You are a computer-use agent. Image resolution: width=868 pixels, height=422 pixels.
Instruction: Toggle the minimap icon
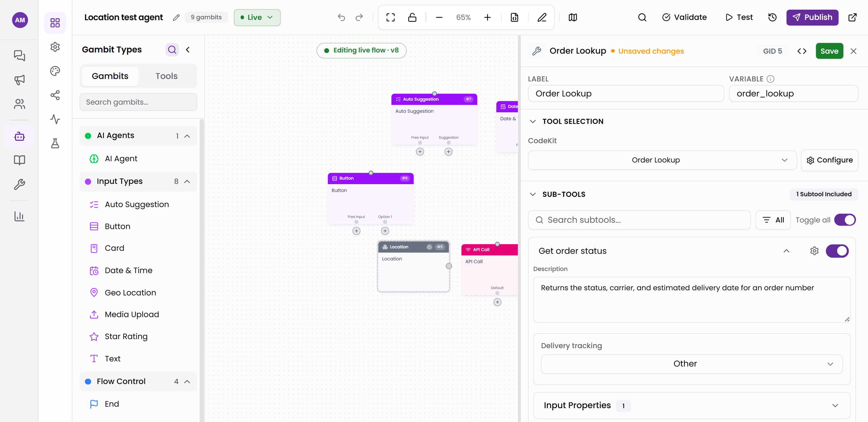(x=573, y=17)
